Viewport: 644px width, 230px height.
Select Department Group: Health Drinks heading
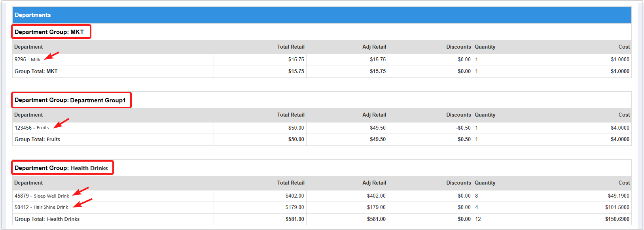[61, 168]
